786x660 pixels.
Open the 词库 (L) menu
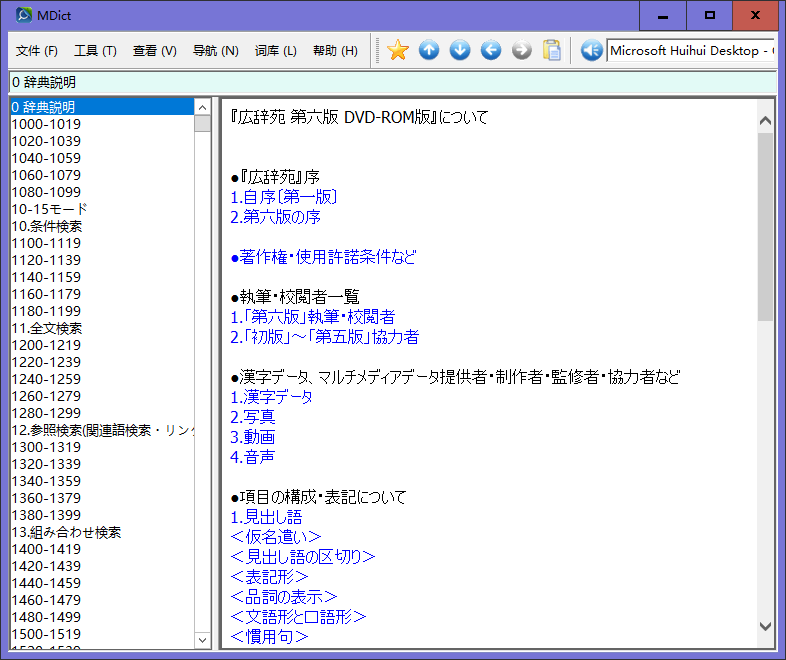coord(275,51)
